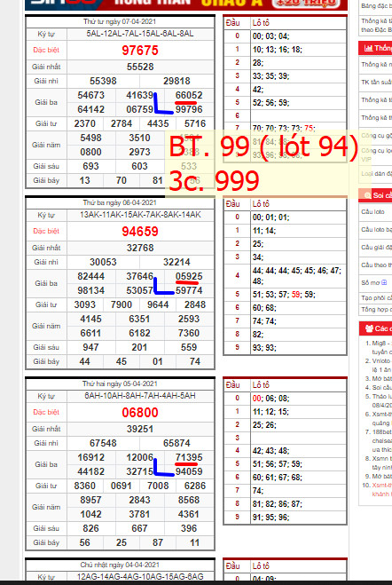Select sixth prize number 667
This screenshot has height=585, width=392.
pyautogui.click(x=140, y=528)
